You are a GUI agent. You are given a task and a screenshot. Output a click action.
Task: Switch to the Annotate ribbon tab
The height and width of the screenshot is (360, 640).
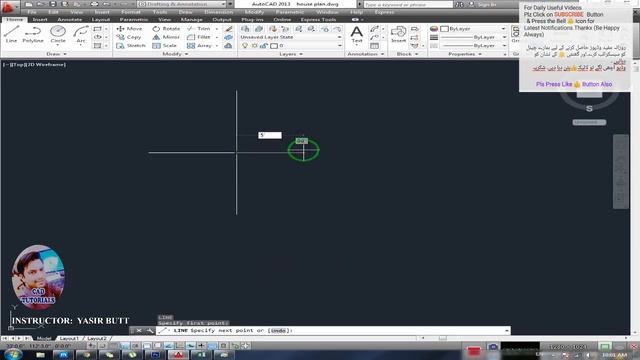tap(69, 20)
